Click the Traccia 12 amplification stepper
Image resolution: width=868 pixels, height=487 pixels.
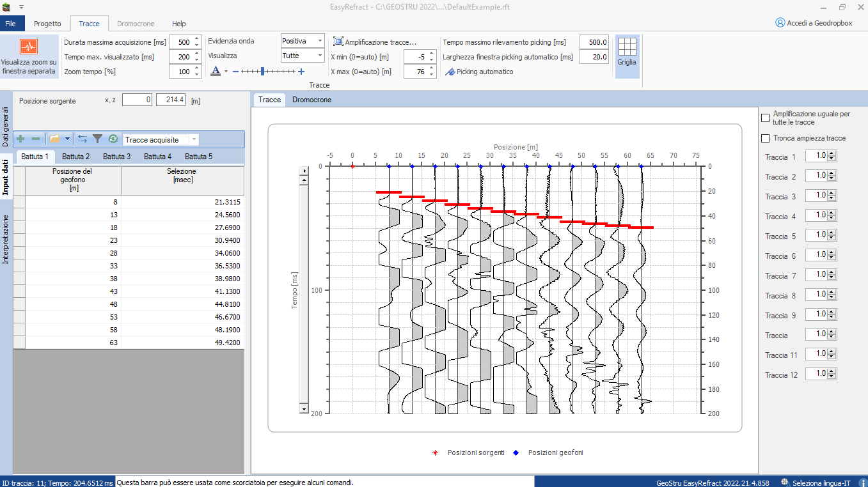pyautogui.click(x=832, y=374)
